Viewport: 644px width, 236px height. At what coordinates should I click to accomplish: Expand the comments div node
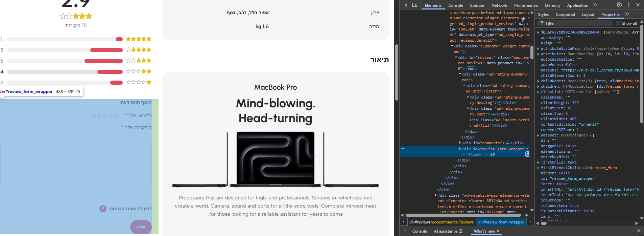click(460, 143)
